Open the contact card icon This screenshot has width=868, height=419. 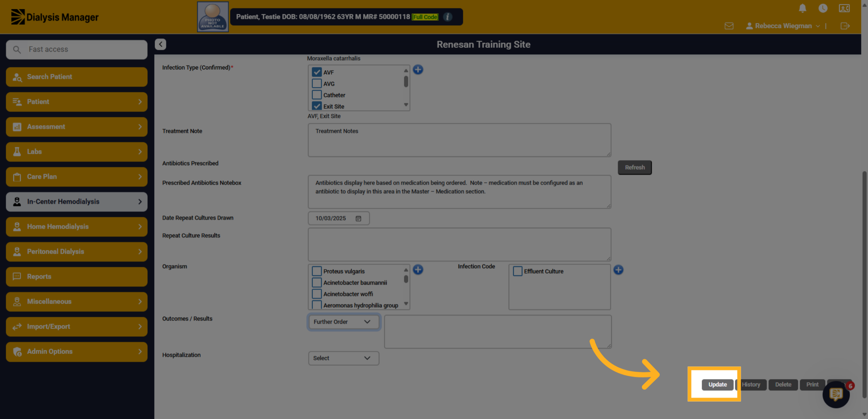[844, 8]
